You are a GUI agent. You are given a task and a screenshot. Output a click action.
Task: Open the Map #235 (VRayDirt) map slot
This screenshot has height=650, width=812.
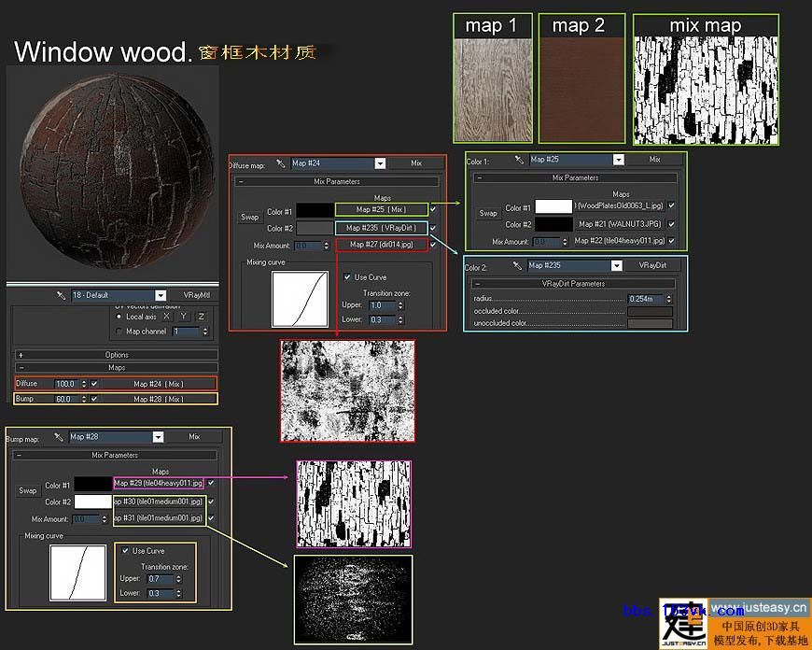coord(382,228)
